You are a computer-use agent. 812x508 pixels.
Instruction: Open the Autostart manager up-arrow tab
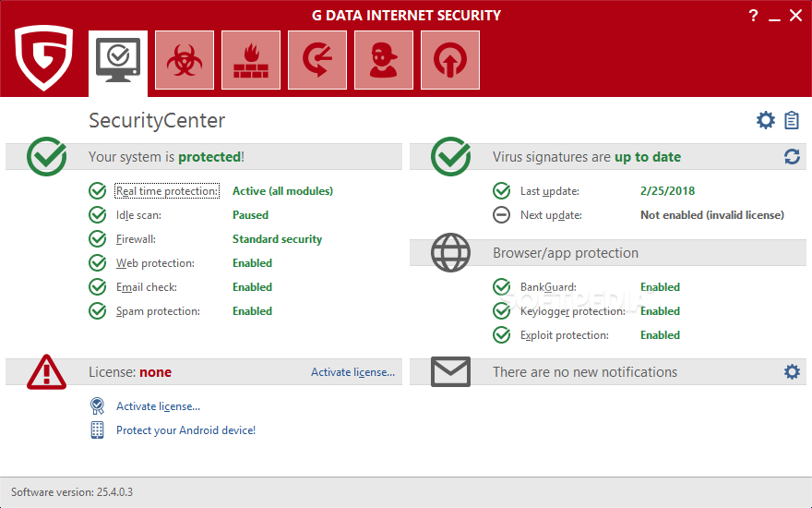pos(450,60)
